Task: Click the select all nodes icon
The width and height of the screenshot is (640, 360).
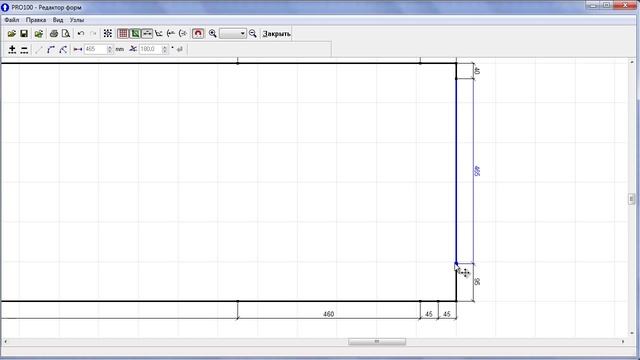Action: click(x=108, y=33)
